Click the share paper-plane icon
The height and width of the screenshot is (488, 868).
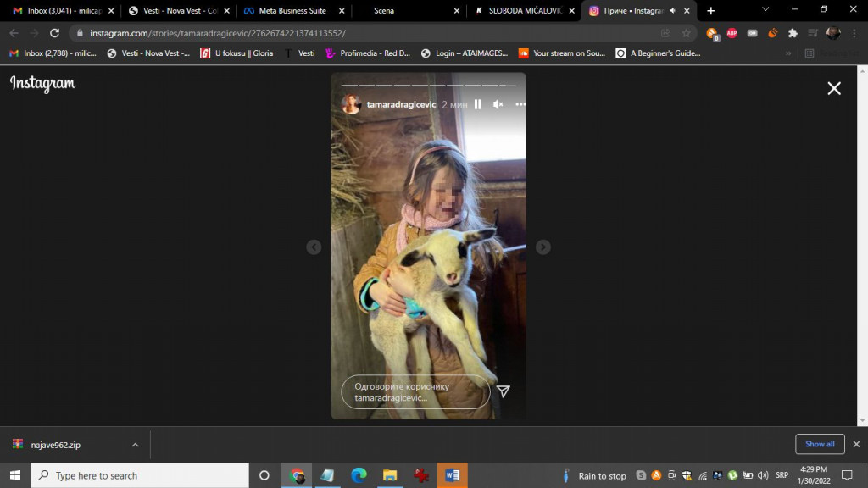point(503,391)
